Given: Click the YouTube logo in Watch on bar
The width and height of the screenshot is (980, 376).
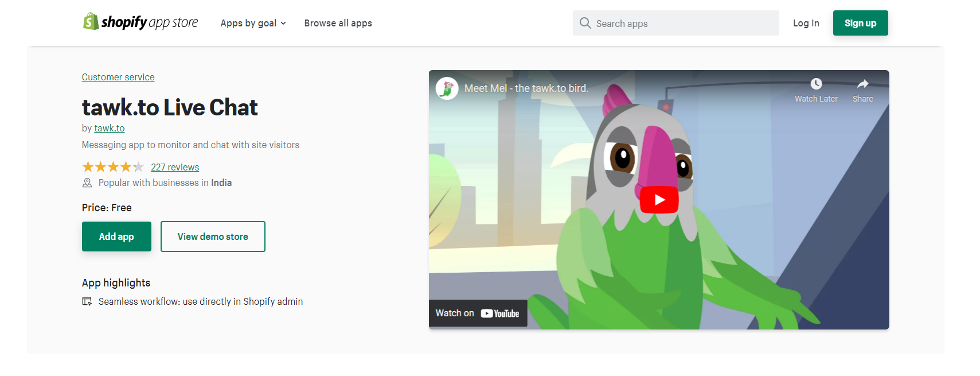Looking at the screenshot, I should [499, 313].
